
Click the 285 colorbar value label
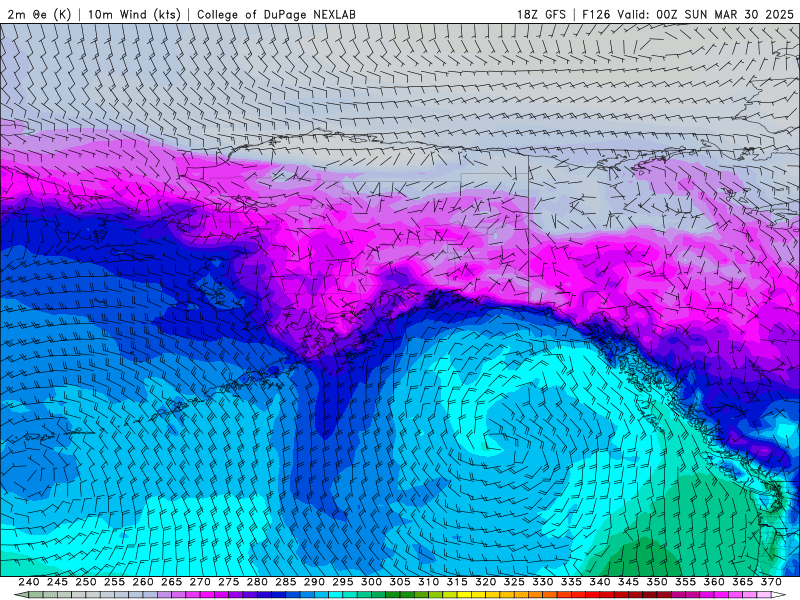coord(286,582)
